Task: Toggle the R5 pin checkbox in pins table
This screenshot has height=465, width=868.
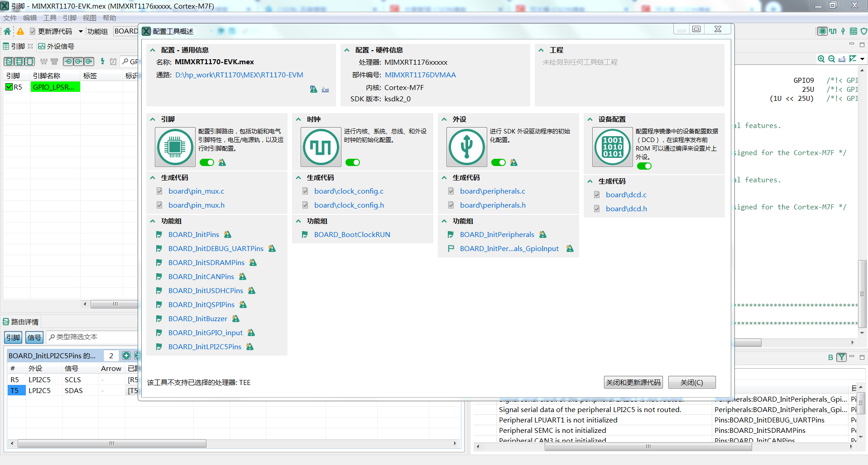Action: click(x=9, y=87)
